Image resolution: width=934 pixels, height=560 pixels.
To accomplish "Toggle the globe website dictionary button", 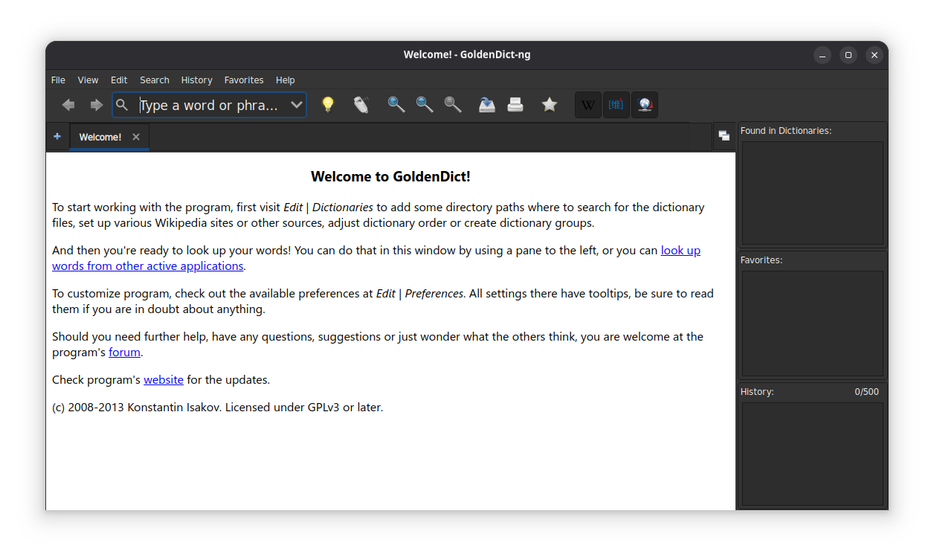I will (645, 105).
